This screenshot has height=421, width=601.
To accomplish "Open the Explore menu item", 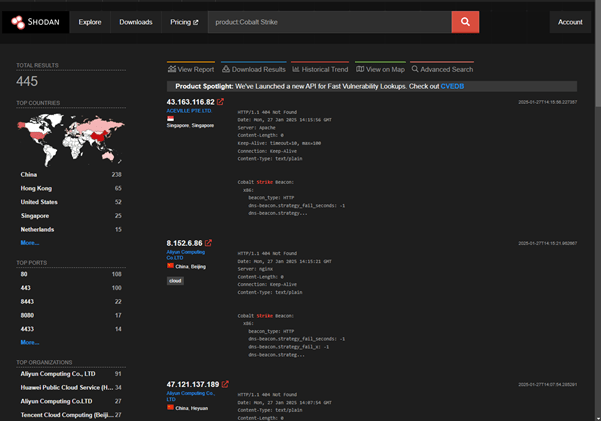I will [90, 21].
